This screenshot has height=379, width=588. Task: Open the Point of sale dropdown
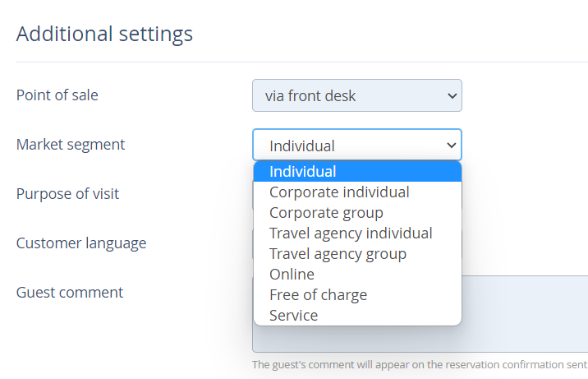[357, 95]
